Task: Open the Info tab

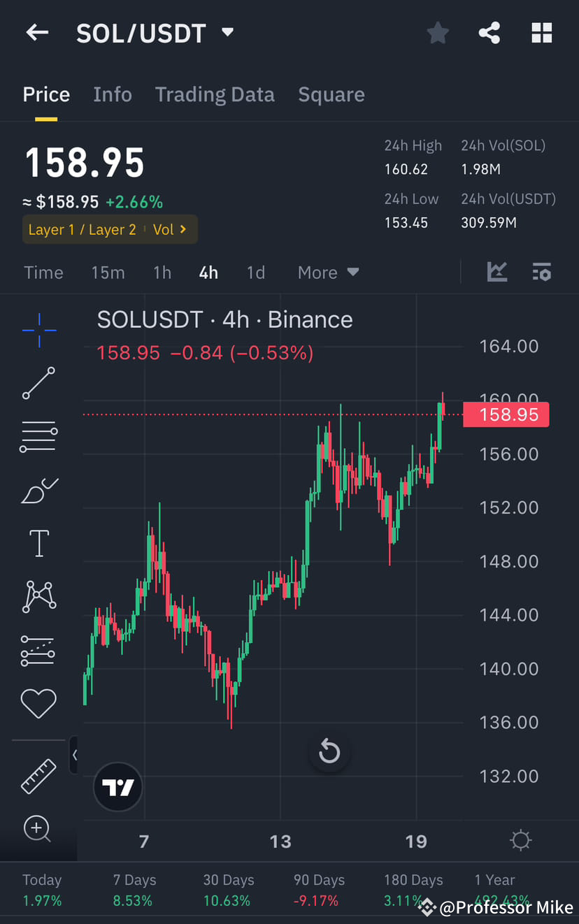Action: [x=113, y=94]
